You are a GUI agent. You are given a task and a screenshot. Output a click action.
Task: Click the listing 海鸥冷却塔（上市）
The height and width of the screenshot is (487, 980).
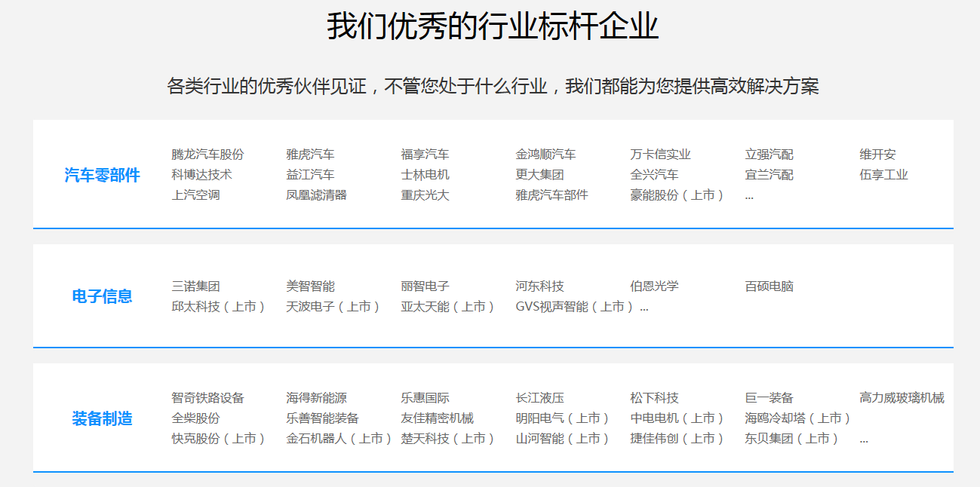[799, 418]
